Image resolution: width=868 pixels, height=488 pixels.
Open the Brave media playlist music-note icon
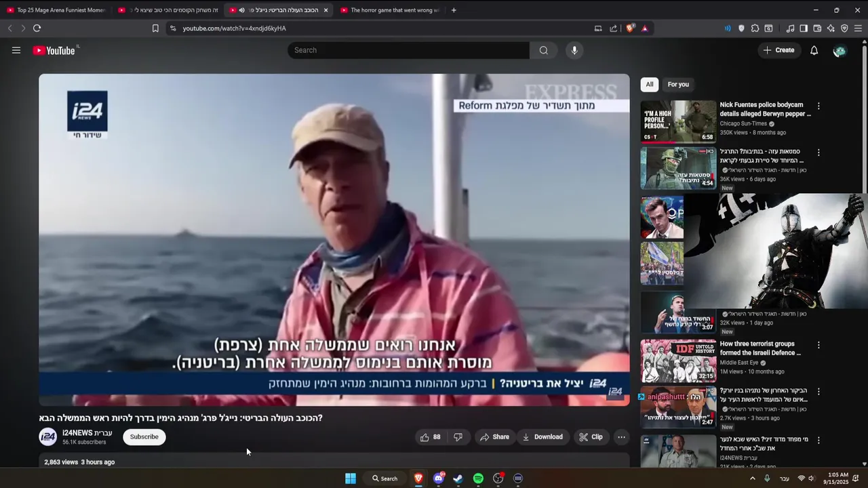pos(790,28)
